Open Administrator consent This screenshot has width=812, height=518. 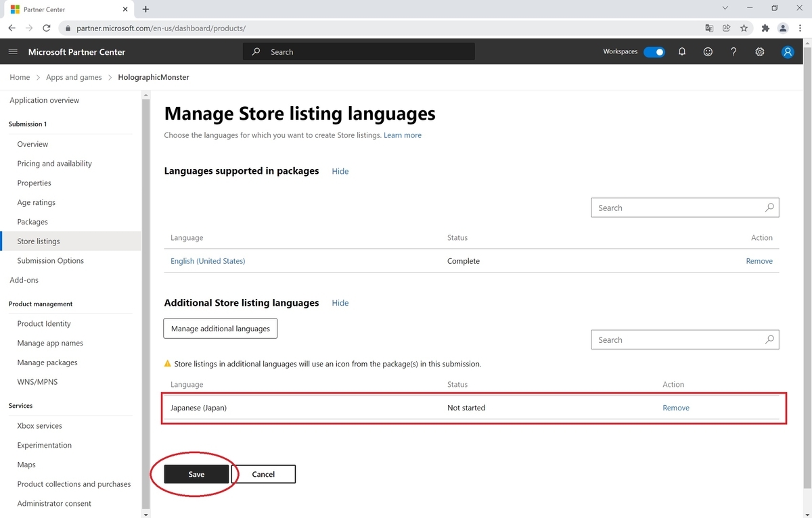click(x=54, y=504)
